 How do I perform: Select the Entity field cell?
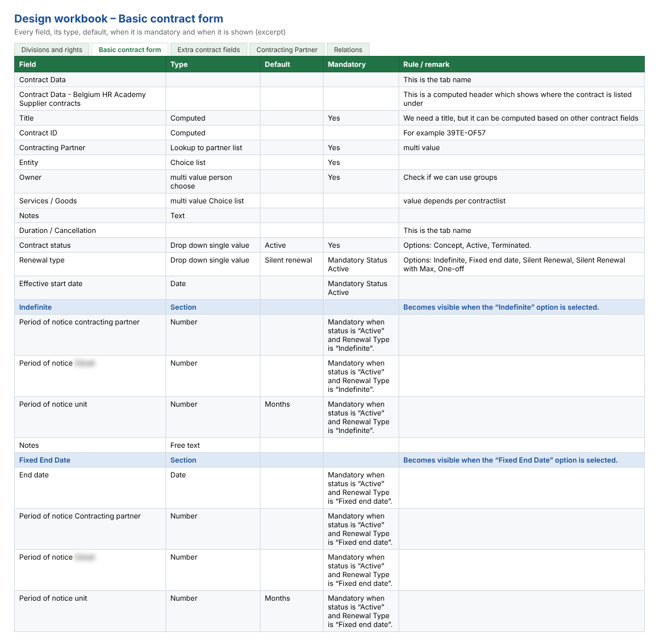(x=90, y=162)
